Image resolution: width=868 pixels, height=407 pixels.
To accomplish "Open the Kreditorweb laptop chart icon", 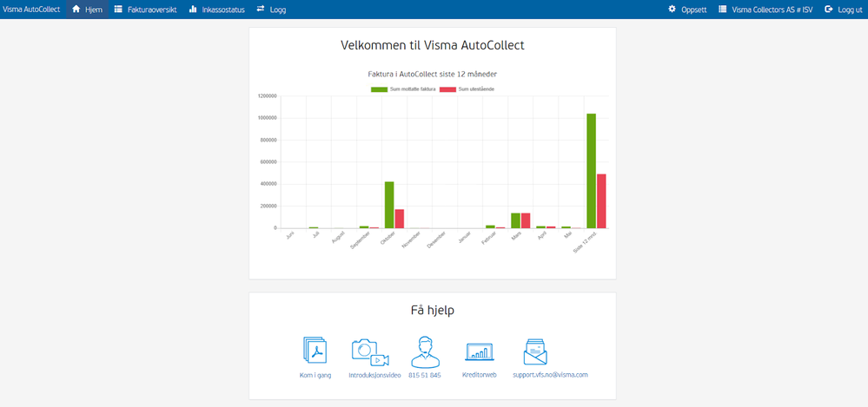I will [480, 351].
